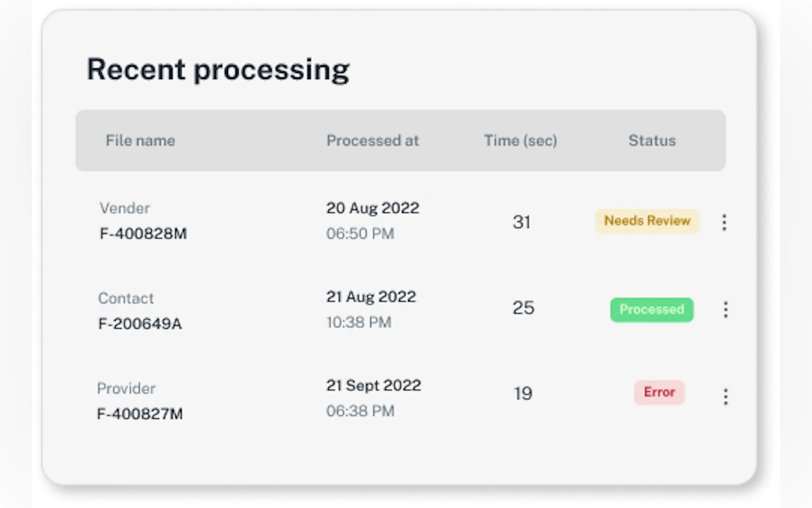Sort by Time (sec) column header
The width and height of the screenshot is (812, 508).
[x=520, y=140]
